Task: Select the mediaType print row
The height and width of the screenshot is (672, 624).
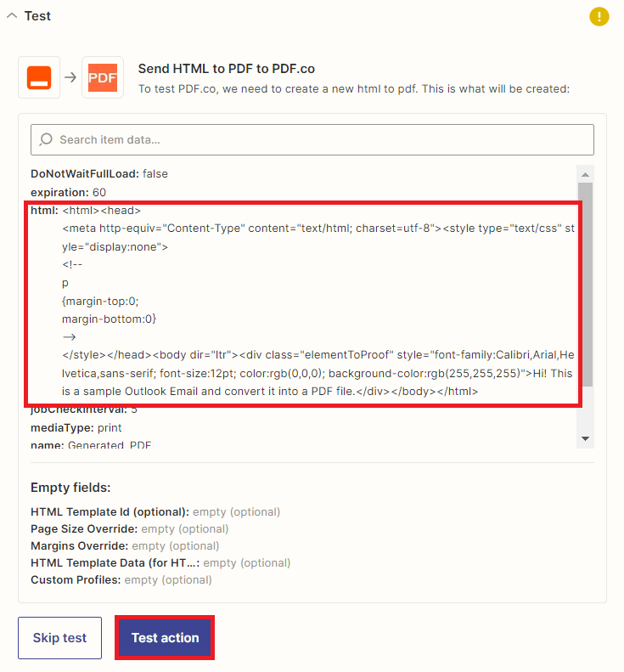Action: coord(76,427)
